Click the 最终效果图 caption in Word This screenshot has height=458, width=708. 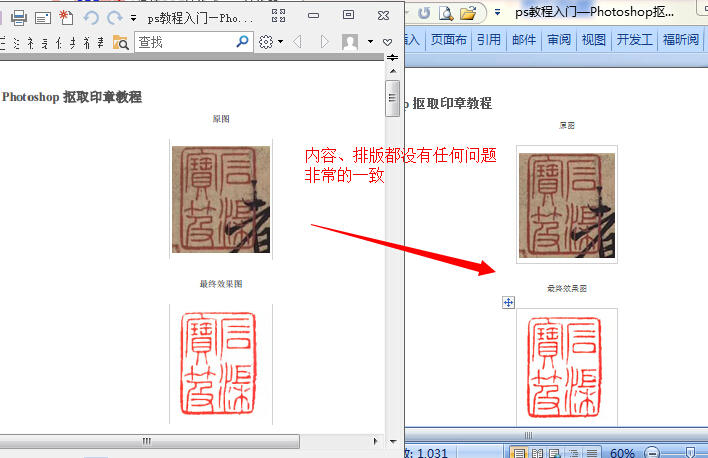567,288
